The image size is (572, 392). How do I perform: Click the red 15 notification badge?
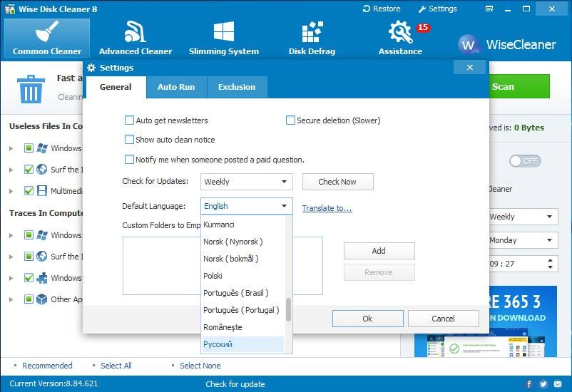coord(423,27)
